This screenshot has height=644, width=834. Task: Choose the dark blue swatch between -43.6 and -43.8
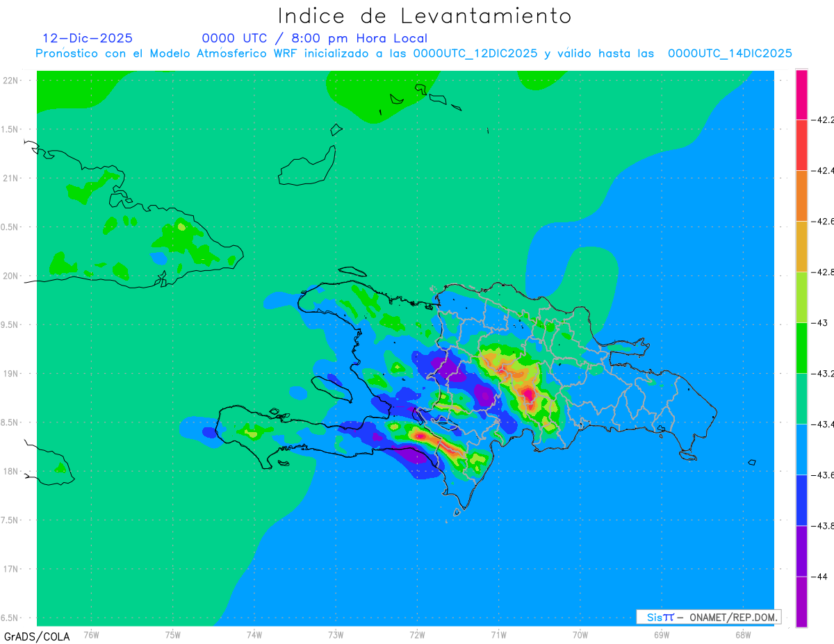coord(801,499)
